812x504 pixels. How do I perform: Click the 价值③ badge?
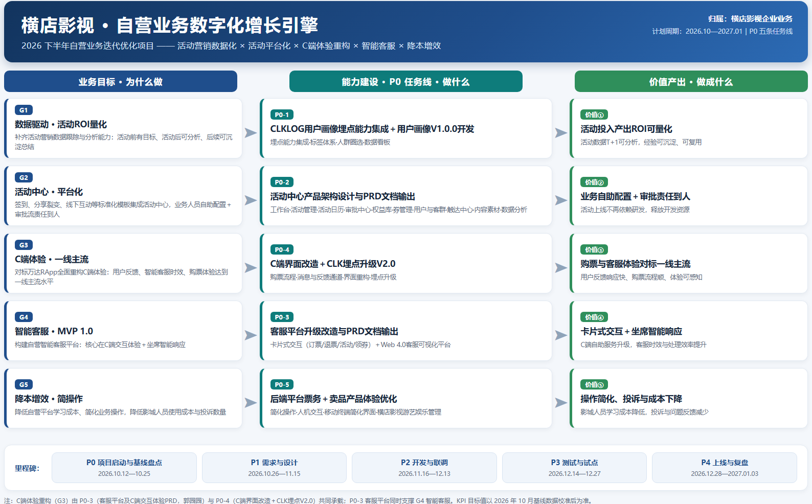[594, 249]
